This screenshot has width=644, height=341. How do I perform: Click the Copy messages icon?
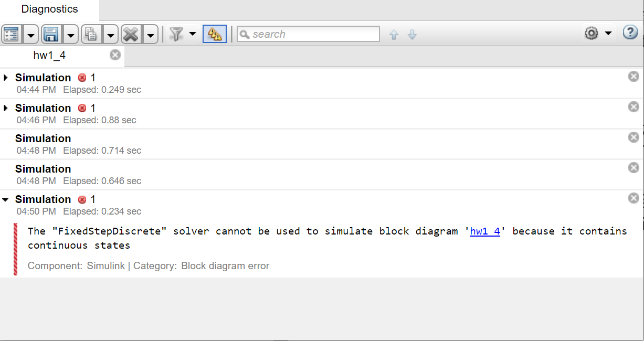(x=90, y=33)
